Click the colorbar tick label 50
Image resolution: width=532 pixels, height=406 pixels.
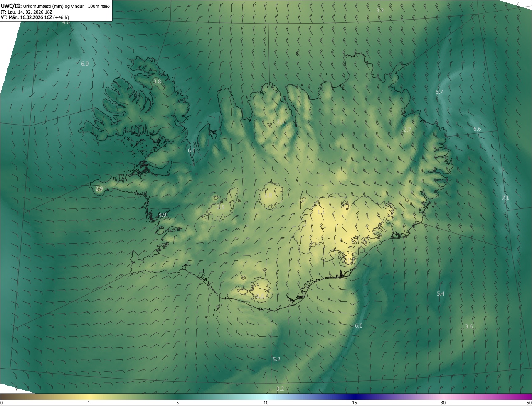point(529,403)
